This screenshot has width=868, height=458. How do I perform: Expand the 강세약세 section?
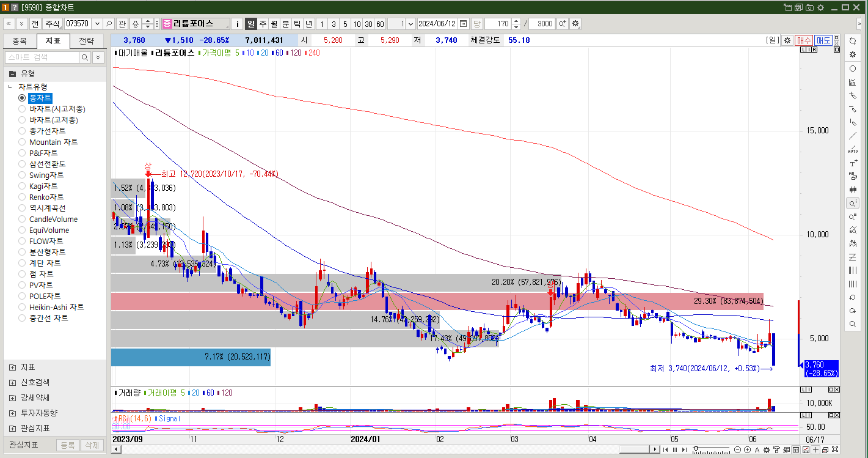[13, 397]
